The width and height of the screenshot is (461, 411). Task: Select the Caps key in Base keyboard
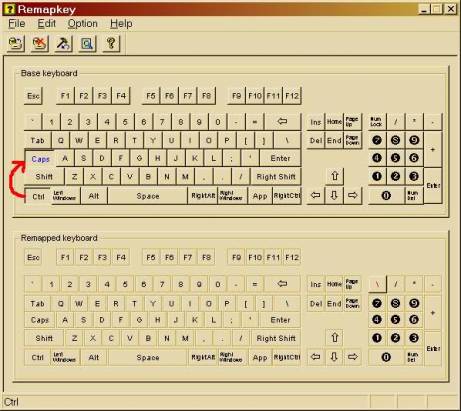pyautogui.click(x=40, y=159)
